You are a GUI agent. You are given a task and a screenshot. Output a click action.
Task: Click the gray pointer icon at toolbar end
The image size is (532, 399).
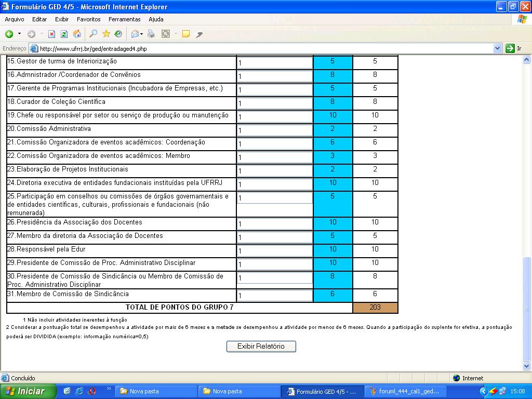[x=199, y=34]
